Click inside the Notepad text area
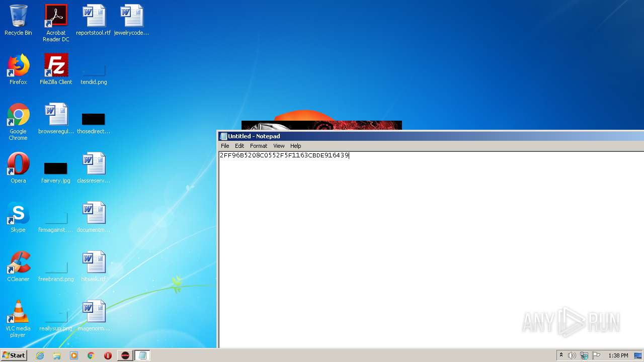The height and width of the screenshot is (362, 644). click(431, 249)
